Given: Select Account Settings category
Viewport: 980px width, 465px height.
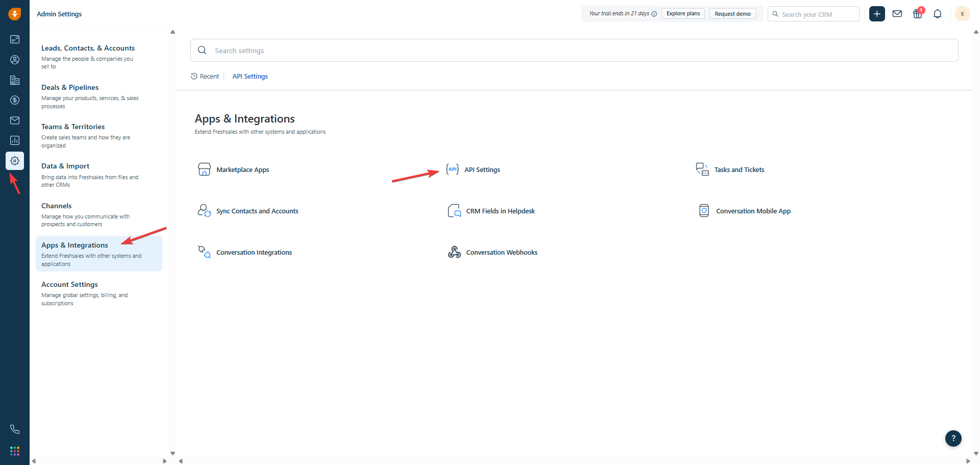Looking at the screenshot, I should click(x=99, y=293).
